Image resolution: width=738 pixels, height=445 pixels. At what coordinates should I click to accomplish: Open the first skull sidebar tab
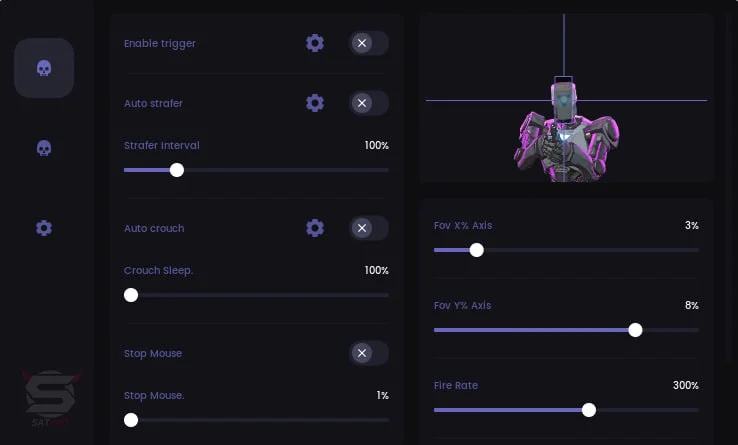pos(44,68)
